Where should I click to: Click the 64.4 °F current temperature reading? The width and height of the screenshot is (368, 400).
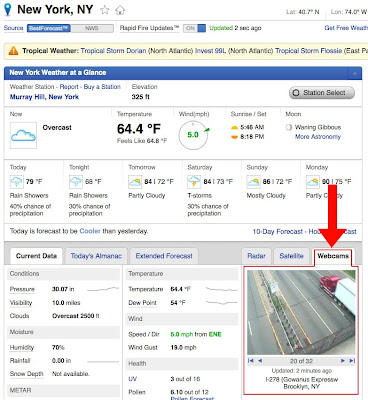[139, 129]
